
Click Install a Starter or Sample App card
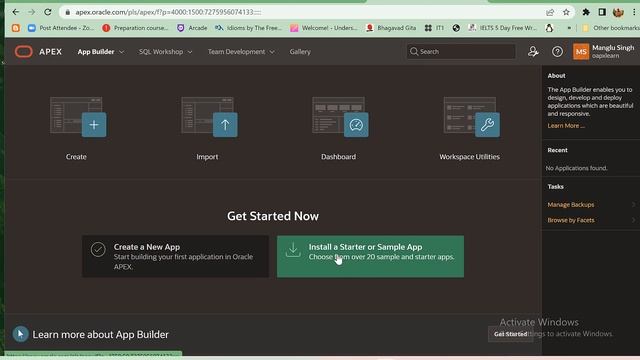370,256
